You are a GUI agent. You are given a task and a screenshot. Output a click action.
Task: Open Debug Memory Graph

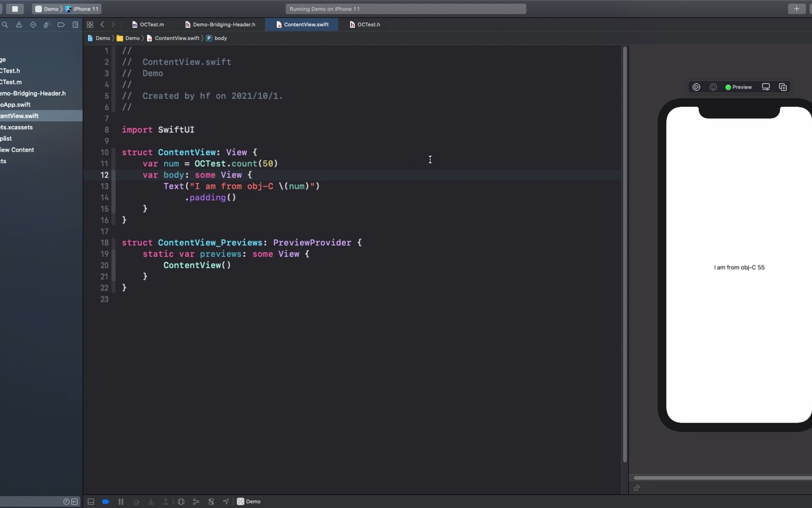coord(196,502)
